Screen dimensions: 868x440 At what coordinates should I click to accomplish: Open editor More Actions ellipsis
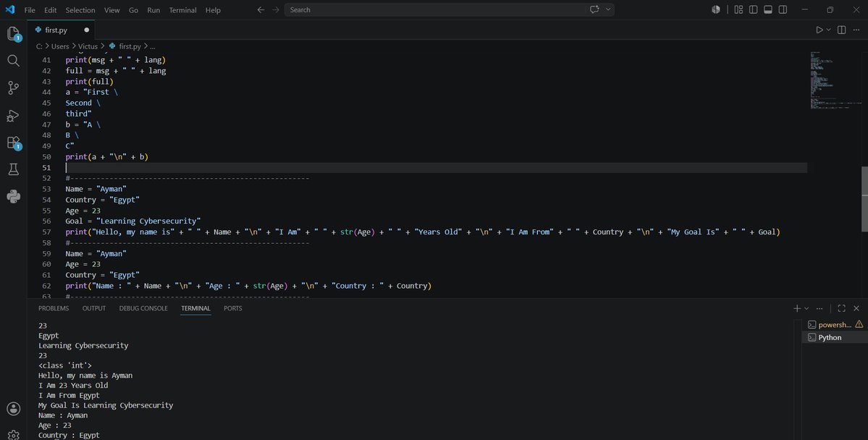pos(856,30)
